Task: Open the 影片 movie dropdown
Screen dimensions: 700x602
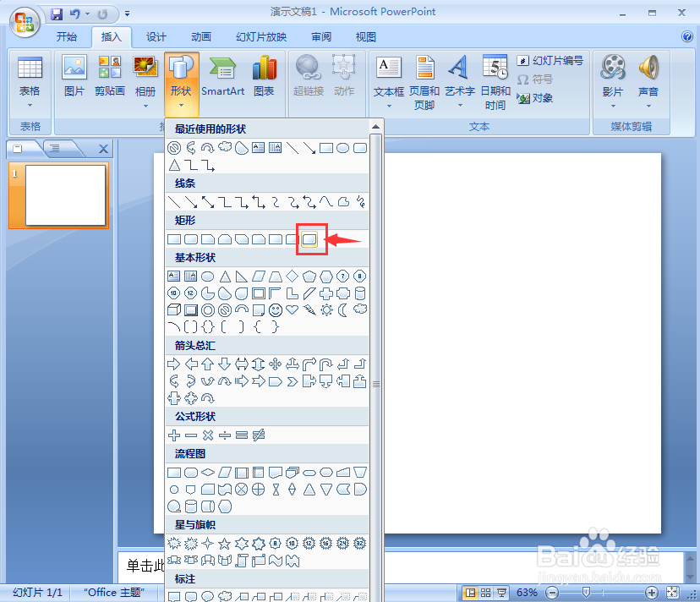Action: 612,82
